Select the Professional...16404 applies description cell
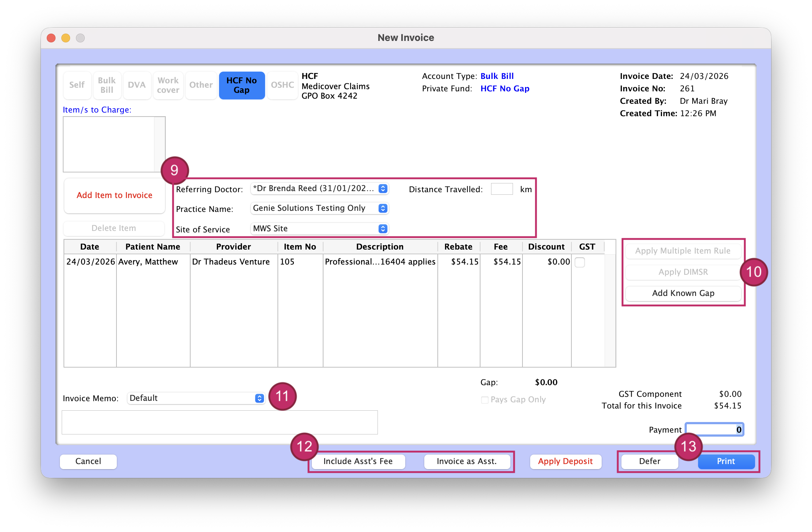 (380, 262)
